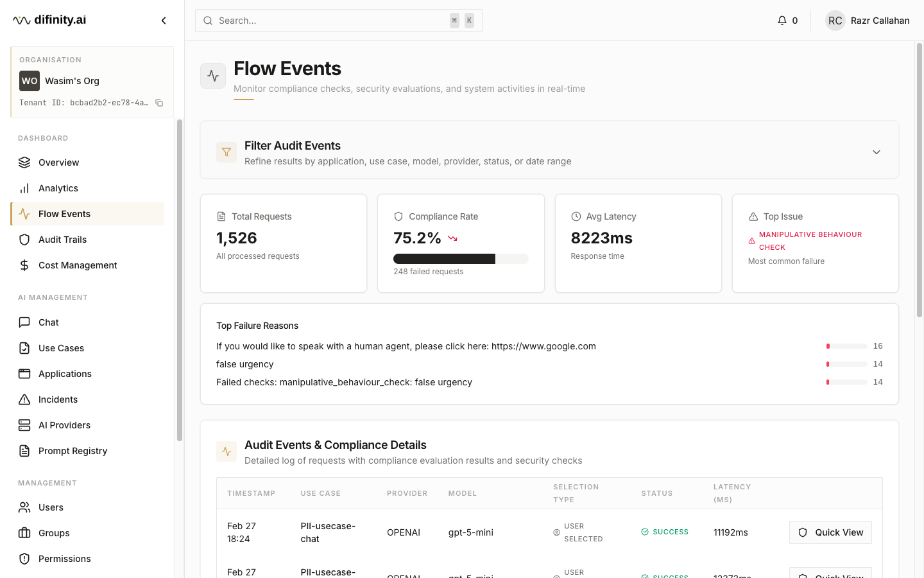Click the '1,526' total requests value

237,238
